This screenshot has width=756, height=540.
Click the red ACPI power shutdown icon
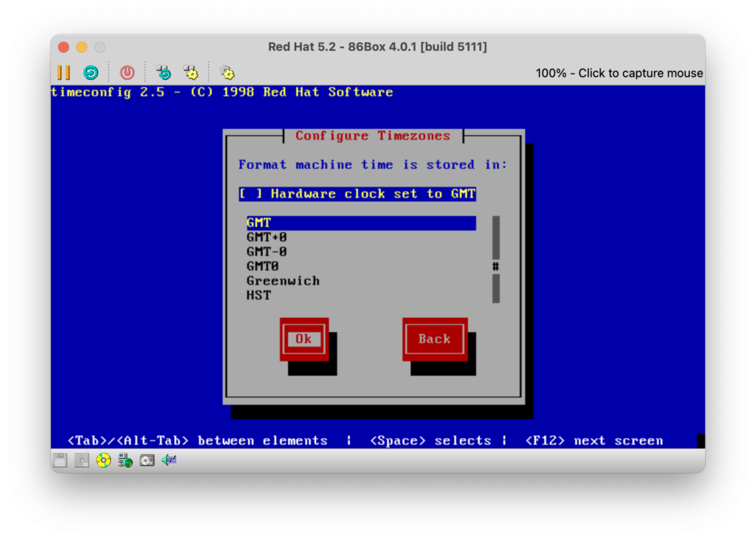tap(127, 73)
